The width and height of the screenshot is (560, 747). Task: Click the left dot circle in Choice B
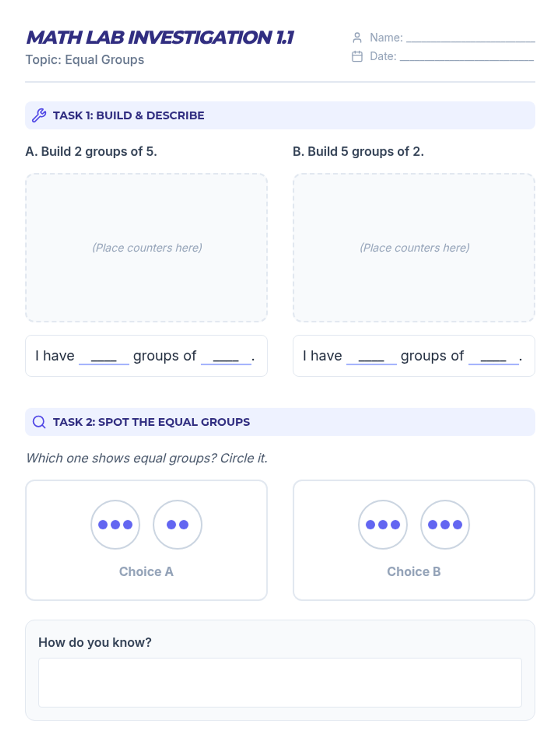click(383, 524)
